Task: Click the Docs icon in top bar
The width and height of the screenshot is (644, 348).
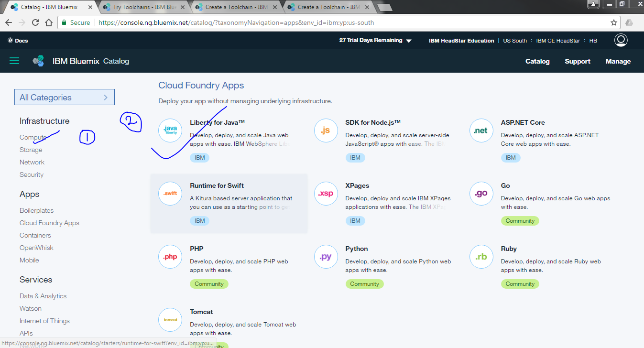Action: [x=10, y=41]
